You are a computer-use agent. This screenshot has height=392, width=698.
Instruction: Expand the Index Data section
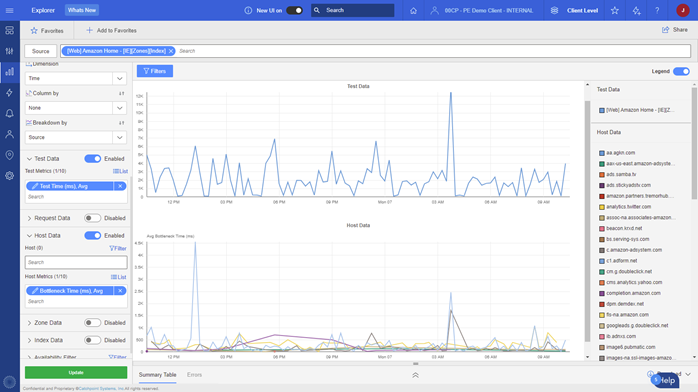pyautogui.click(x=29, y=340)
